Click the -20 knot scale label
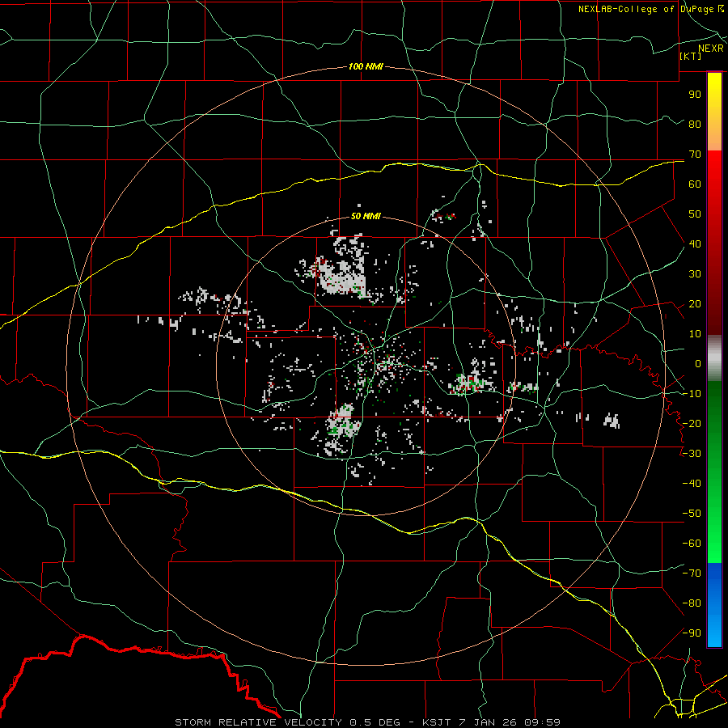Viewport: 728px width, 728px height. tap(692, 423)
